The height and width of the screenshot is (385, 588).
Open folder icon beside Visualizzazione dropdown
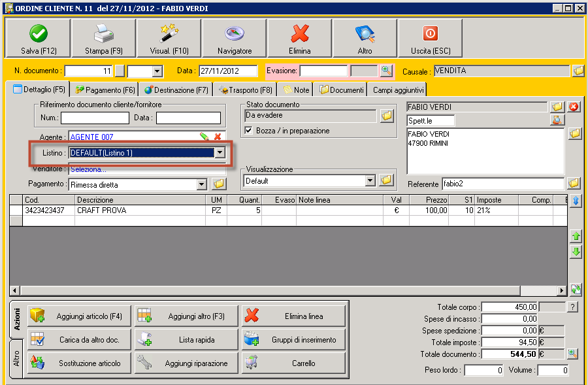click(386, 180)
